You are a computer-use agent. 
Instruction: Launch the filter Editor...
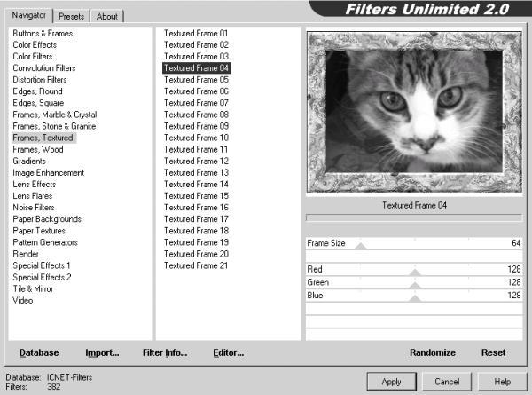tap(229, 352)
